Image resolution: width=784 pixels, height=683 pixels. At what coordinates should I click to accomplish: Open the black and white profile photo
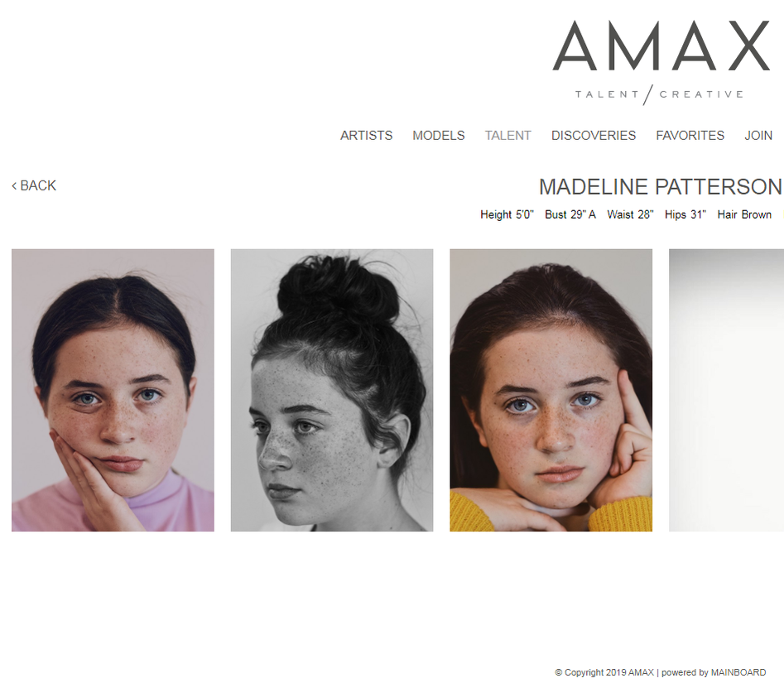point(332,390)
